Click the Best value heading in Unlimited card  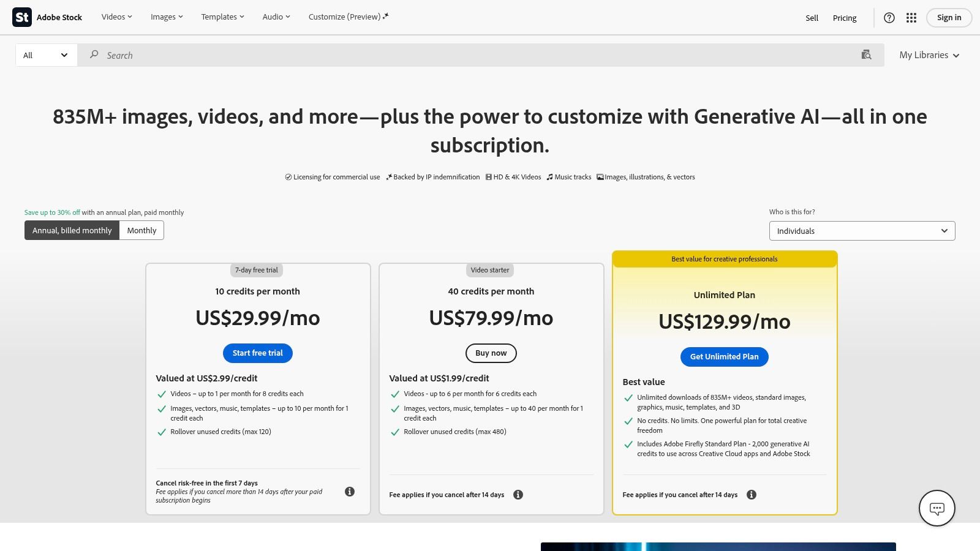coord(644,382)
